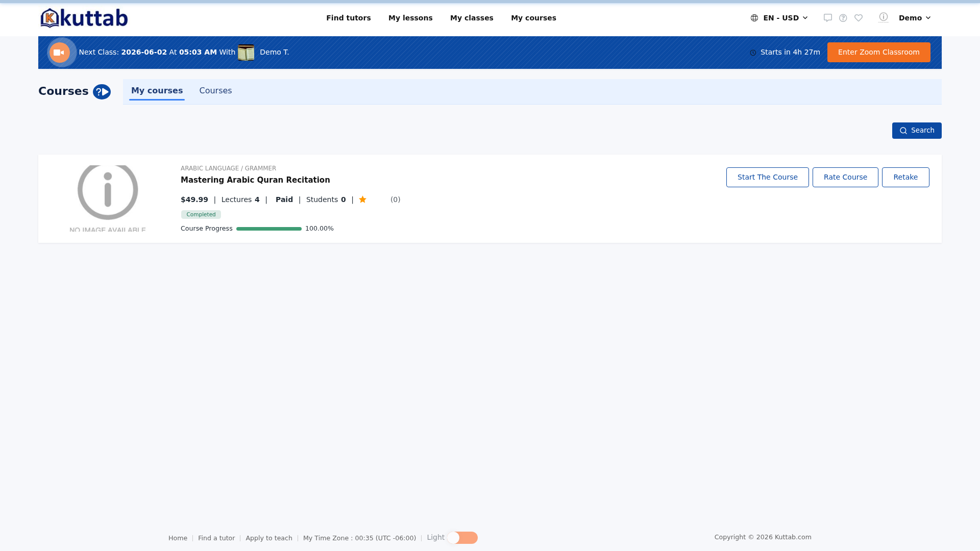Click the search magnifier icon
Screen dimensions: 980x551
click(903, 131)
